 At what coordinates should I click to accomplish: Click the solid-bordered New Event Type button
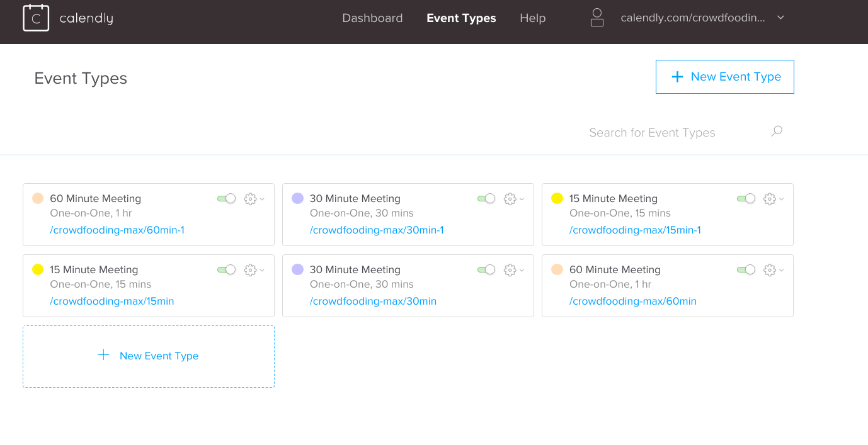click(724, 77)
